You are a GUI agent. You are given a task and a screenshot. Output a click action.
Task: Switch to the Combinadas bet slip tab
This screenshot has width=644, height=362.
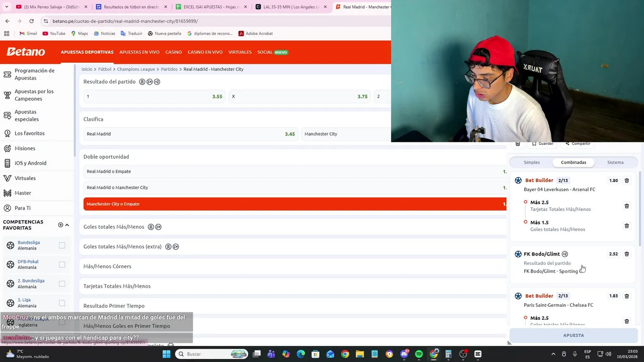pyautogui.click(x=574, y=162)
